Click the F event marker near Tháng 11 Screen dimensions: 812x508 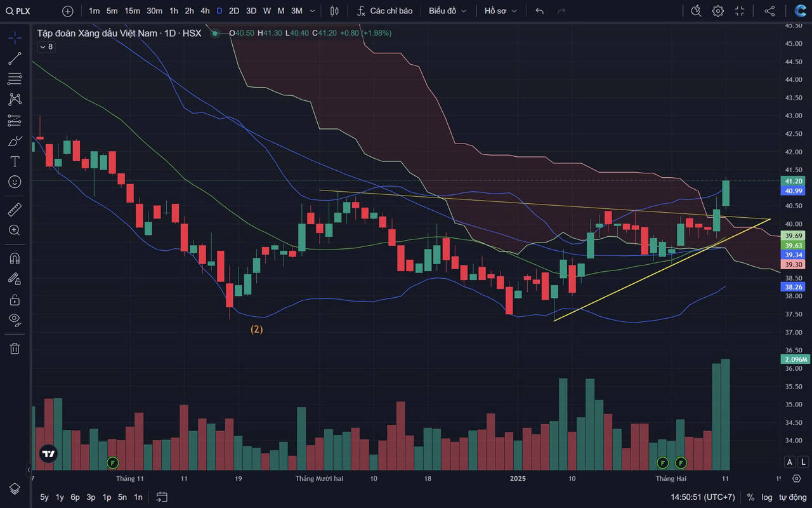coord(112,462)
